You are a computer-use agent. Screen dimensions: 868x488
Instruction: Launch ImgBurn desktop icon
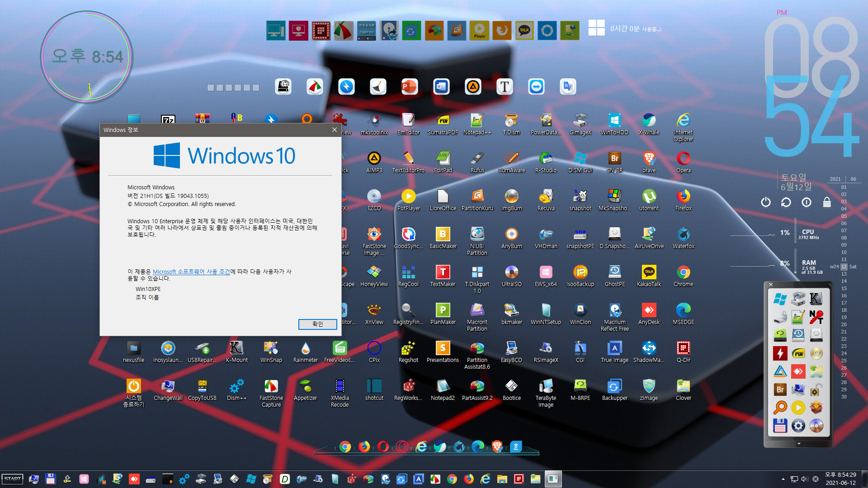pyautogui.click(x=511, y=200)
